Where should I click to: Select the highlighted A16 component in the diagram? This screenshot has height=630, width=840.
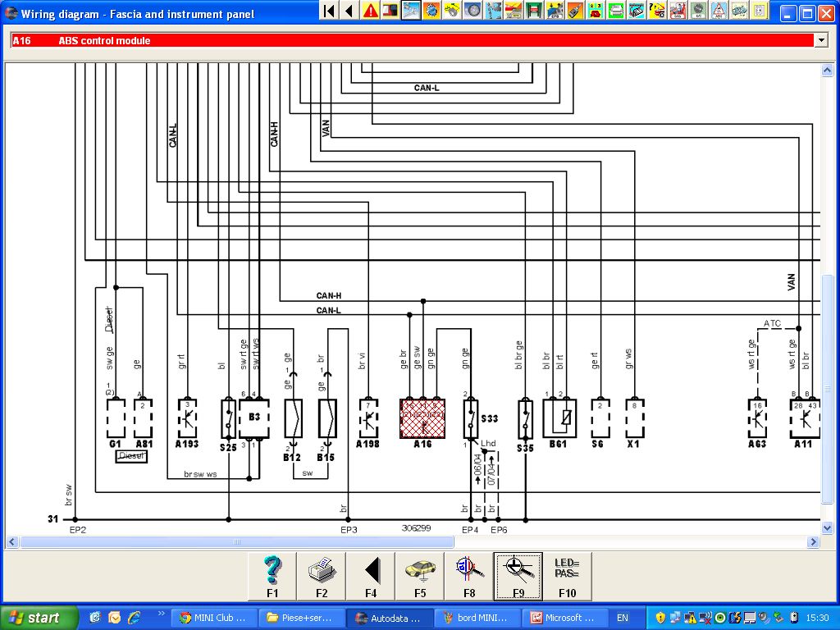coord(422,419)
